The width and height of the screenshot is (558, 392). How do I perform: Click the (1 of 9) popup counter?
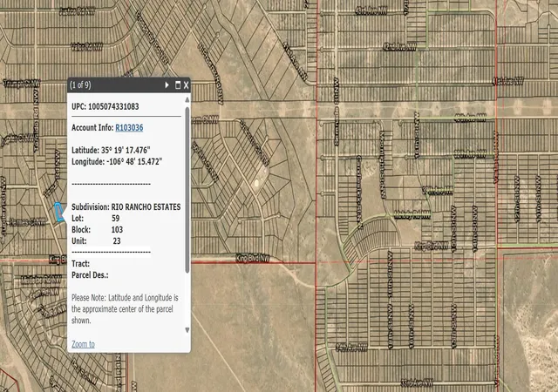pos(80,85)
